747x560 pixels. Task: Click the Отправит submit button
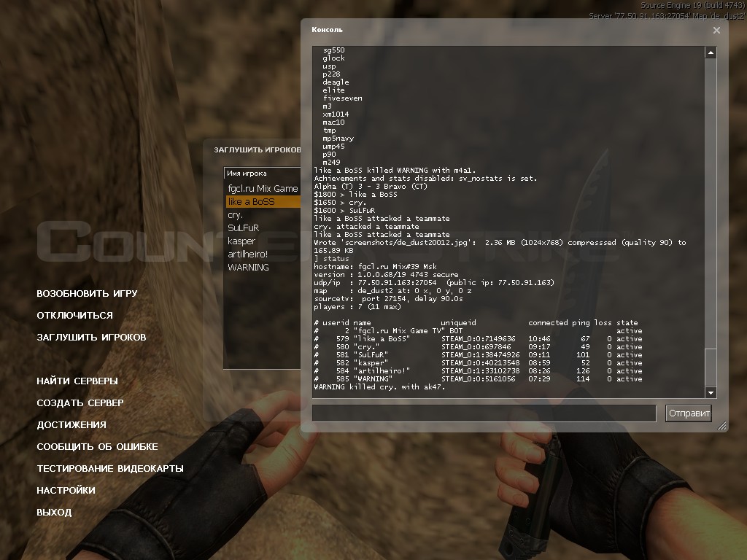click(689, 413)
